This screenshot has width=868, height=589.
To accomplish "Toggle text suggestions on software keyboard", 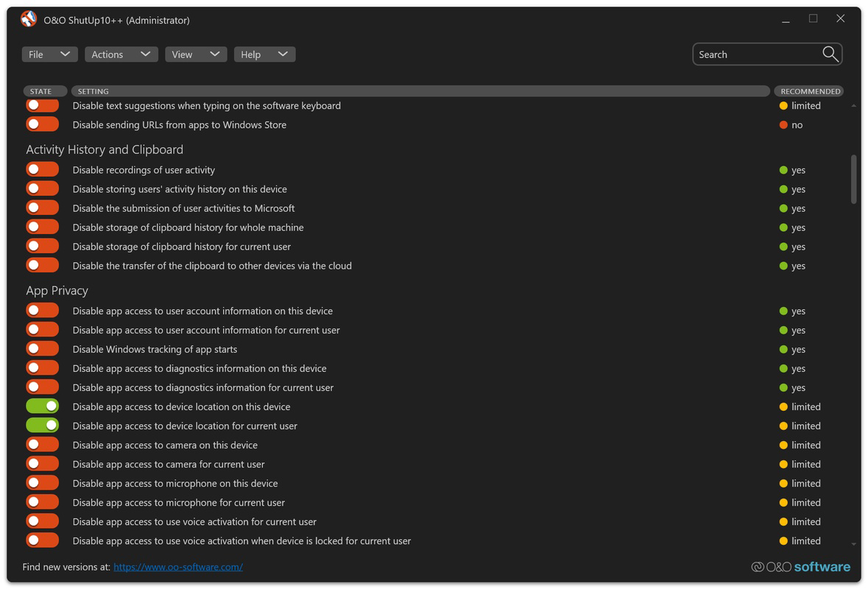I will pos(42,105).
